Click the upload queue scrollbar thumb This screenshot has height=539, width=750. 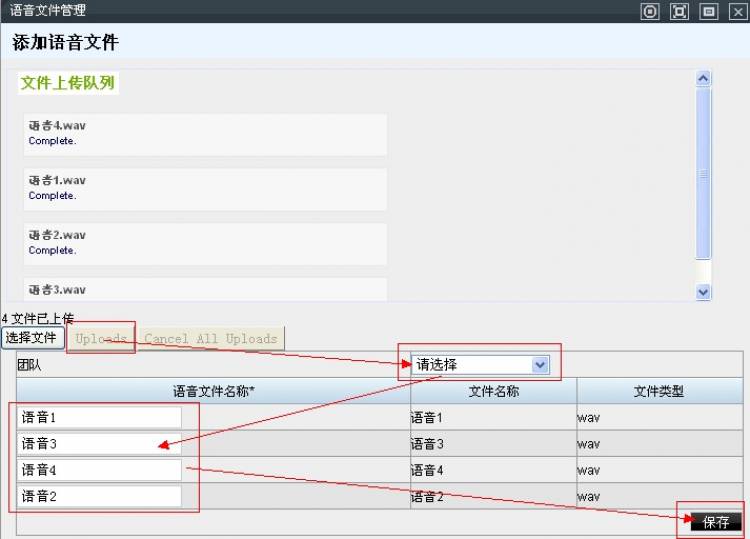(x=703, y=172)
